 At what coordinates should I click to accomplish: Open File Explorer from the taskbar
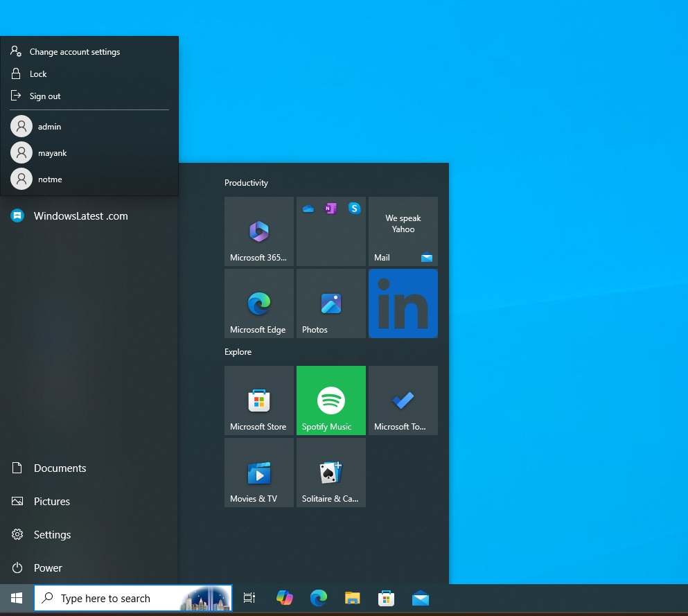[353, 599]
